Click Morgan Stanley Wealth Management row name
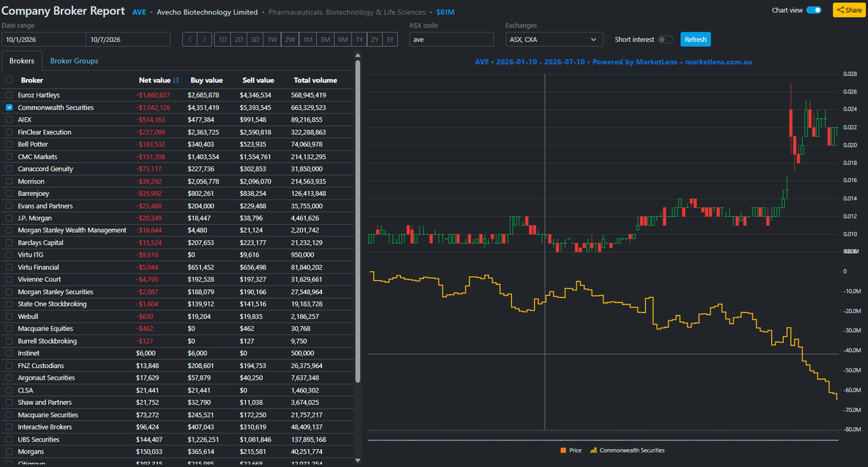 click(x=72, y=231)
